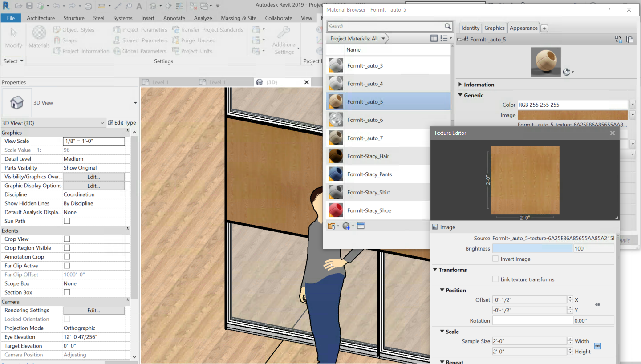The width and height of the screenshot is (641, 364).
Task: Check the Invert Image checkbox
Action: point(495,259)
